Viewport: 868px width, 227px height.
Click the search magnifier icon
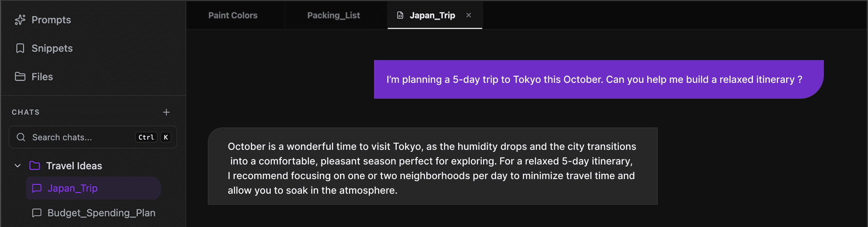coord(21,137)
